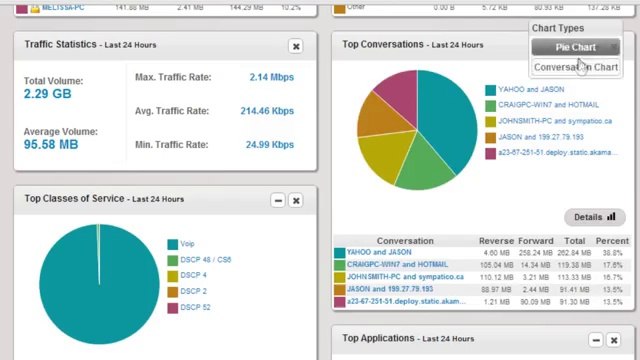Viewport: 640px width, 360px height.
Task: Sort table by Total column header
Action: [x=575, y=241]
